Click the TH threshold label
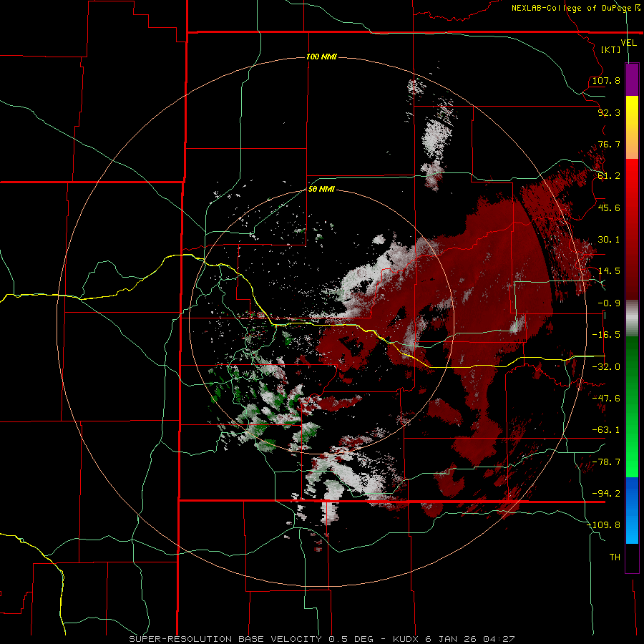This screenshot has height=644, width=644. [x=615, y=557]
